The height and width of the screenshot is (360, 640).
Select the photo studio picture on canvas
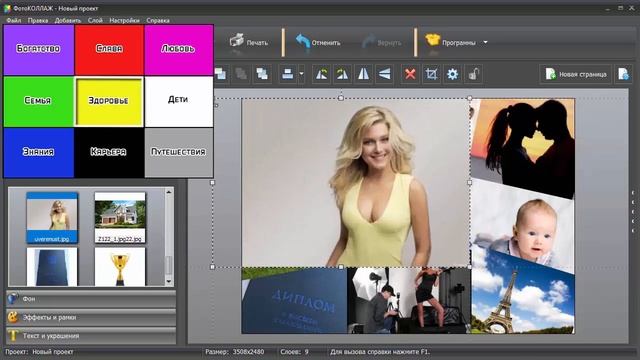409,301
